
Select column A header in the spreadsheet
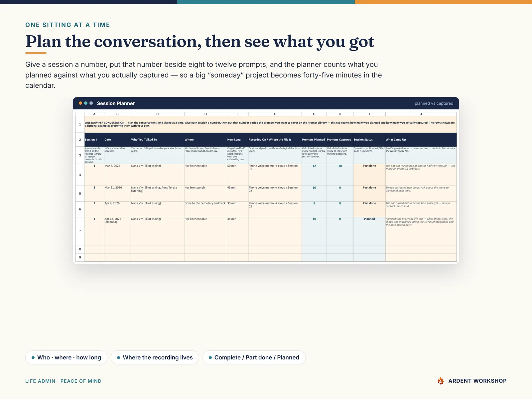[94, 114]
